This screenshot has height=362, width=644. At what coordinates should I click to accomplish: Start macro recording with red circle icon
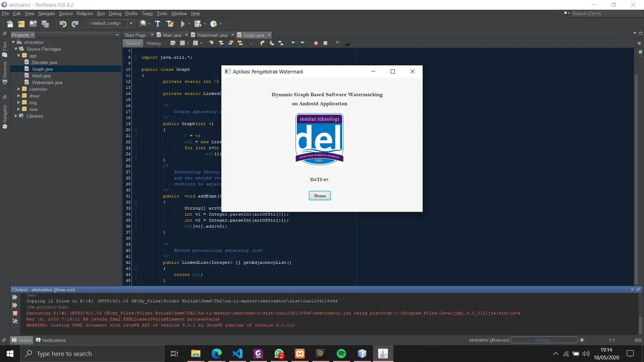pyautogui.click(x=316, y=43)
